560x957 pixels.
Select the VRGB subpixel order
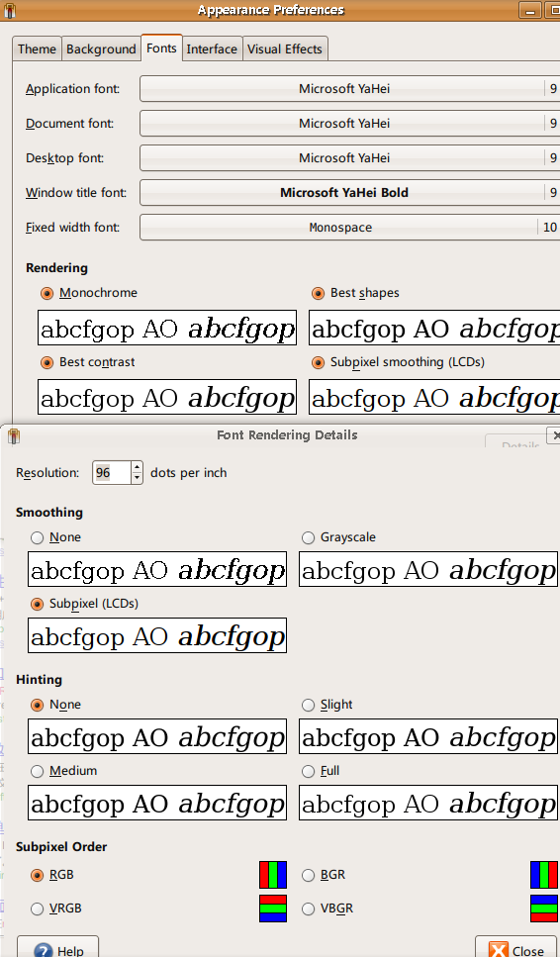pos(38,909)
